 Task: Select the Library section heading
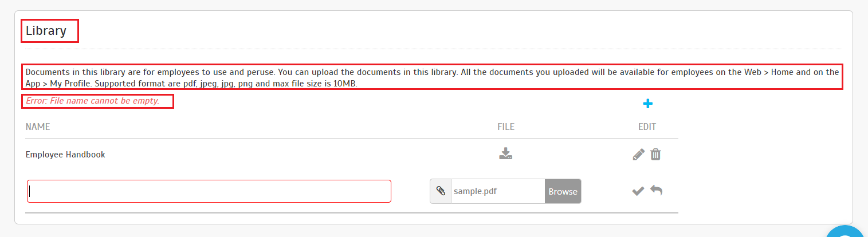46,31
